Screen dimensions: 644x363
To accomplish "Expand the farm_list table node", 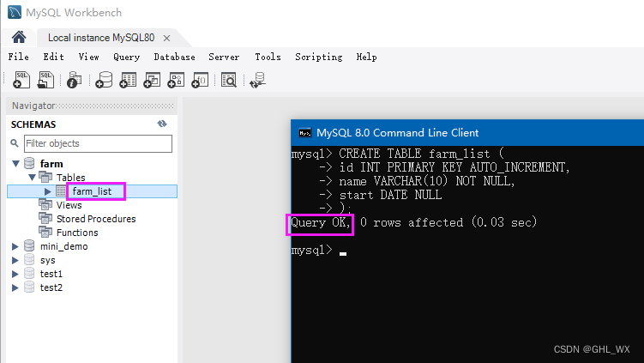I will (x=47, y=191).
